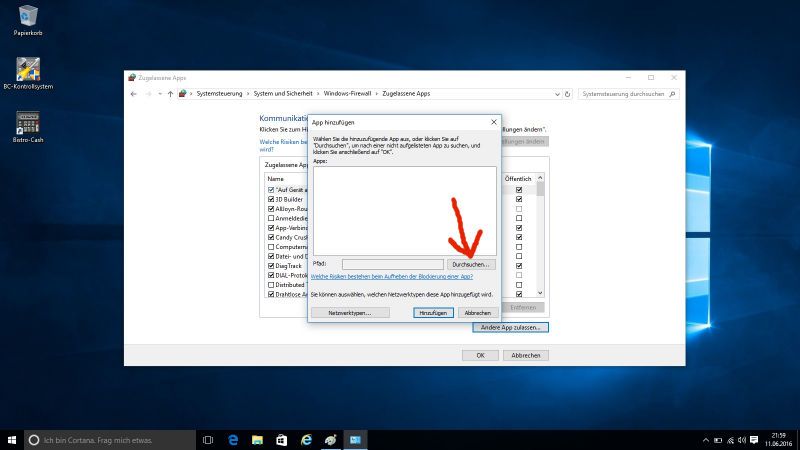Go to System und Sicherheit breadcrumb
Screen dimensions: 800x450
pyautogui.click(x=282, y=94)
